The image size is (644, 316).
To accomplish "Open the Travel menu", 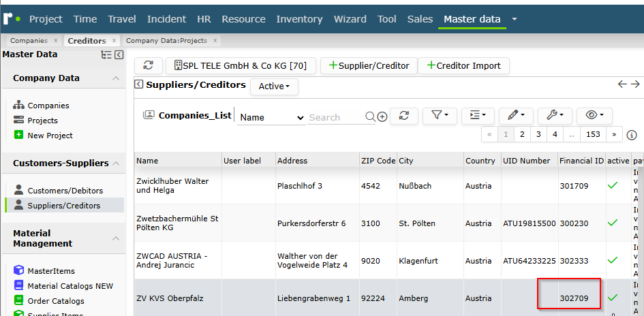I will [121, 19].
